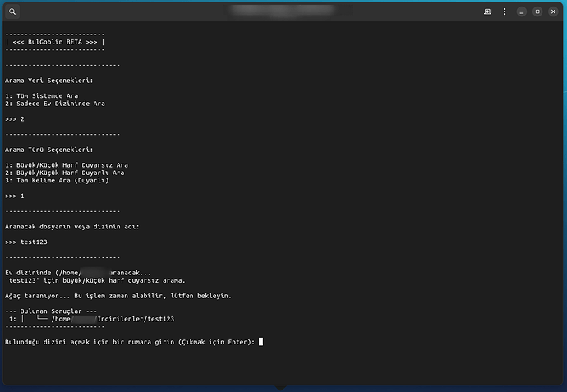
Task: Maximize the terminal window
Action: tap(537, 12)
